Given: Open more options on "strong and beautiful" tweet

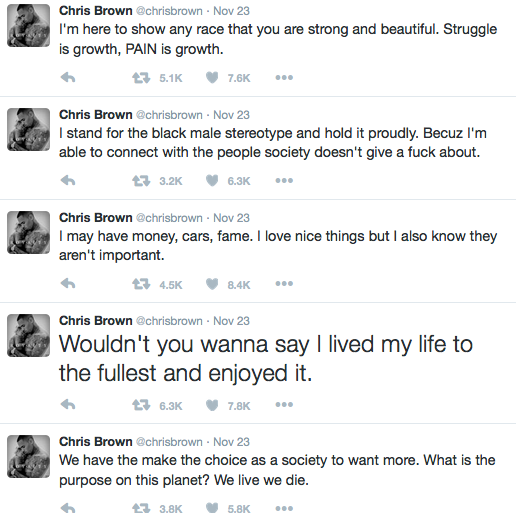Looking at the screenshot, I should [284, 78].
